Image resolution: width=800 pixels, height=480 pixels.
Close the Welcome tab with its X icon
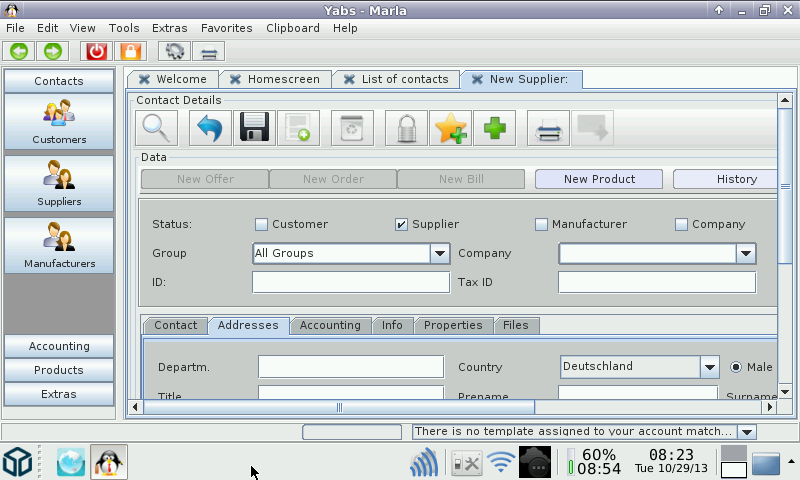pos(144,79)
